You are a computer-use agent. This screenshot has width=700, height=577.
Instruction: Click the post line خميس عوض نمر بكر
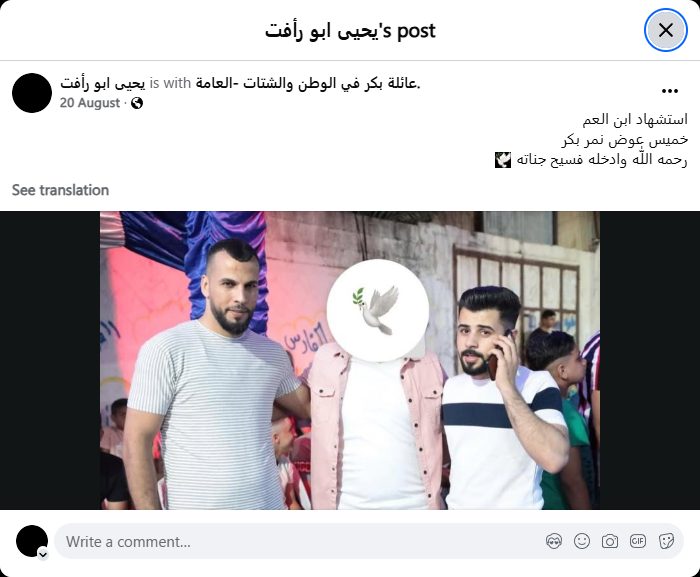(625, 140)
